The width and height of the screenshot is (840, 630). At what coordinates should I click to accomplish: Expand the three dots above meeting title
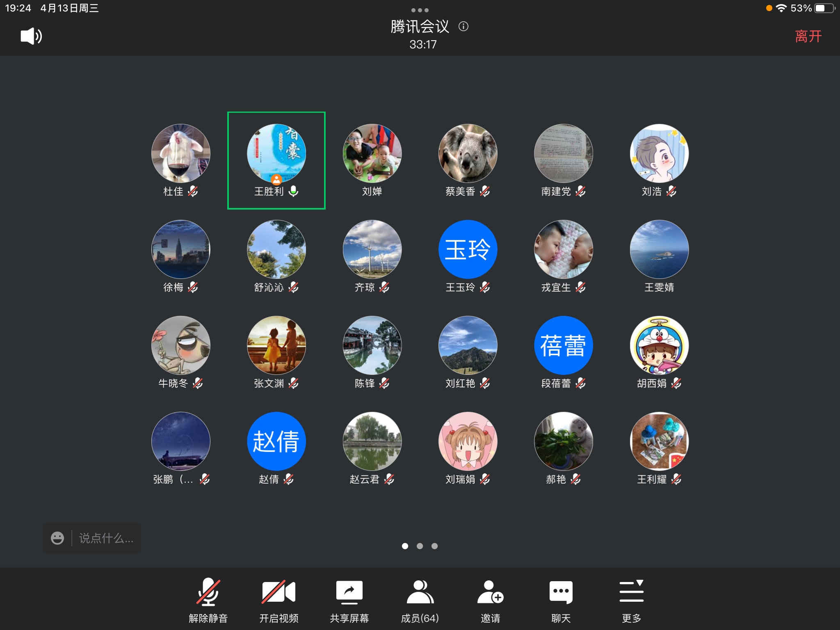click(x=420, y=10)
